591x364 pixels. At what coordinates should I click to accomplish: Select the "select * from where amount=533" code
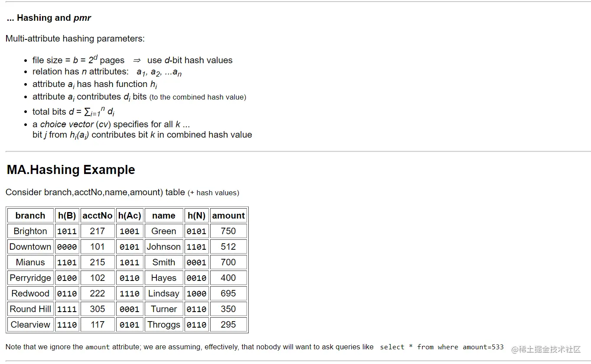click(x=442, y=347)
